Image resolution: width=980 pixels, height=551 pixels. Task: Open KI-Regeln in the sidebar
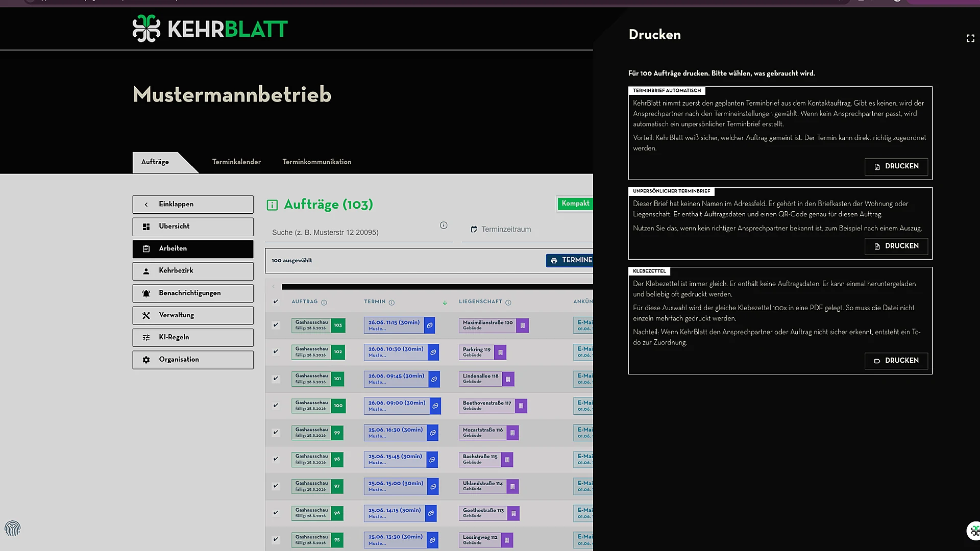coord(193,338)
